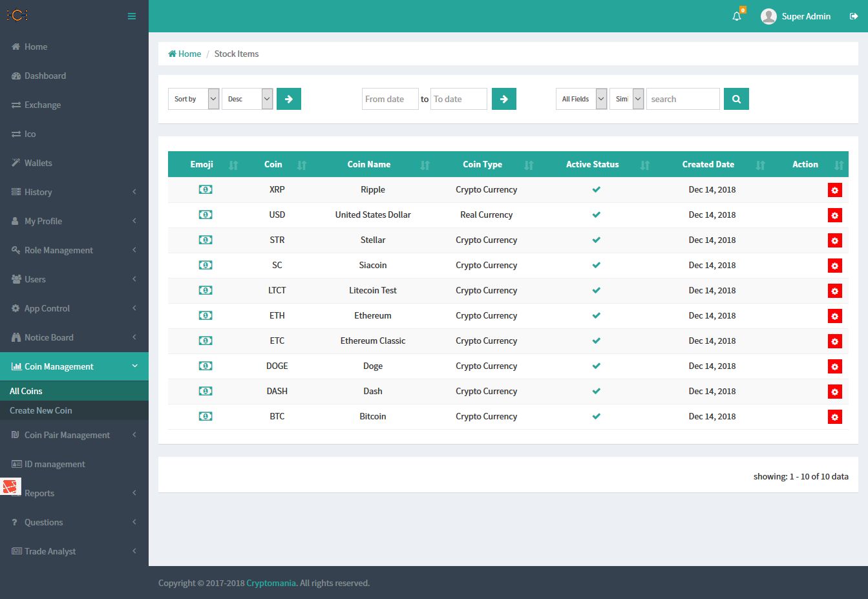Toggle the sidebar hamburger menu
Screen dimensions: 868x599
[x=132, y=16]
